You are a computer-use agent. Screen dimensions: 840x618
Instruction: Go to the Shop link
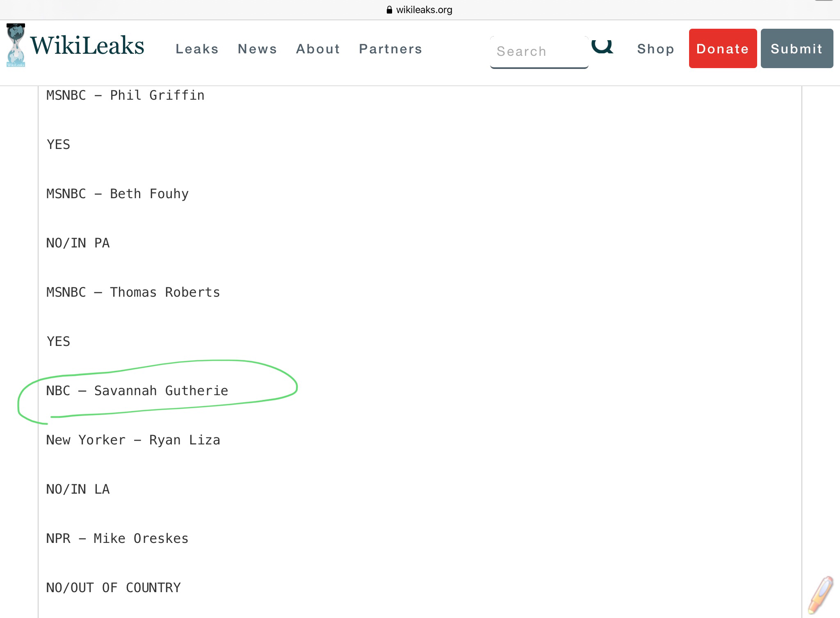point(655,49)
